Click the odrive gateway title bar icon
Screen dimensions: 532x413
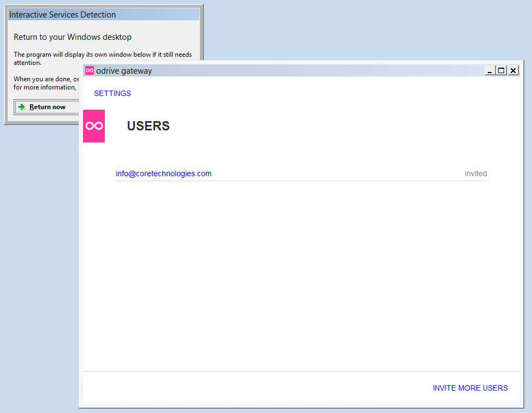(90, 70)
